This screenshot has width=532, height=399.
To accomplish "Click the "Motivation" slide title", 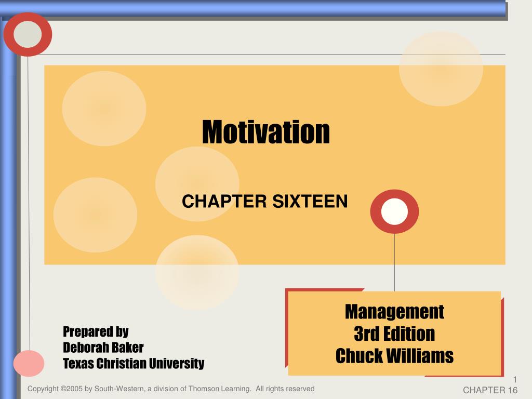I will coord(265,132).
